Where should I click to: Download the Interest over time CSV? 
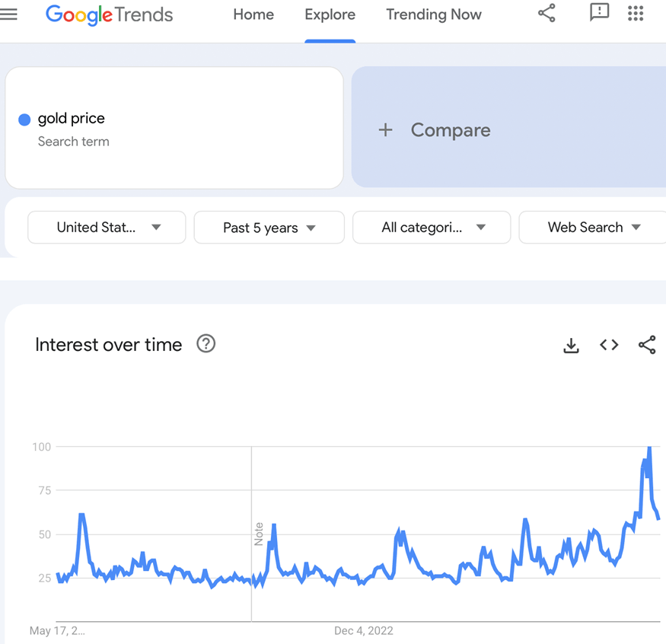pos(571,346)
